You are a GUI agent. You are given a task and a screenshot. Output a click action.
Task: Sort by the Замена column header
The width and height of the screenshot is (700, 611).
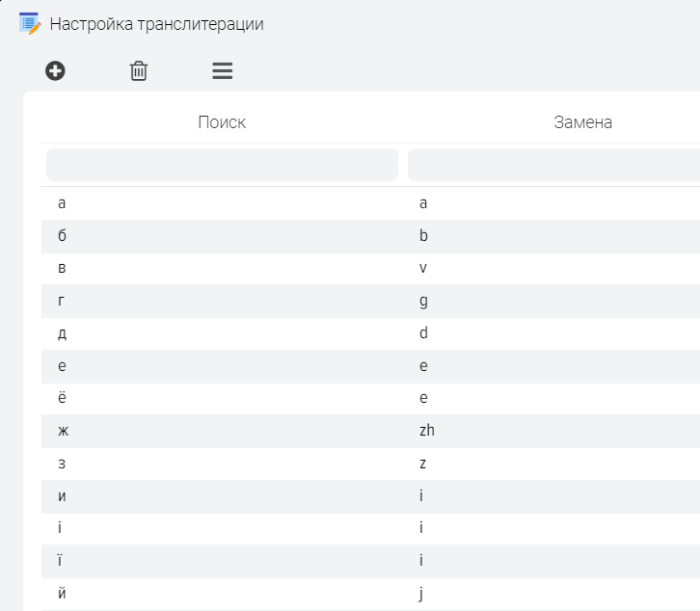(x=582, y=122)
